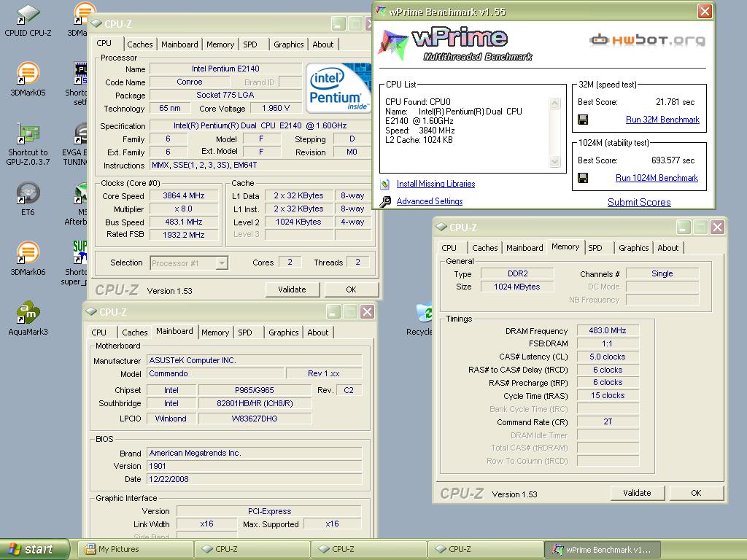
Task: Activate the last CPU-Z taskbar button
Action: [x=486, y=550]
